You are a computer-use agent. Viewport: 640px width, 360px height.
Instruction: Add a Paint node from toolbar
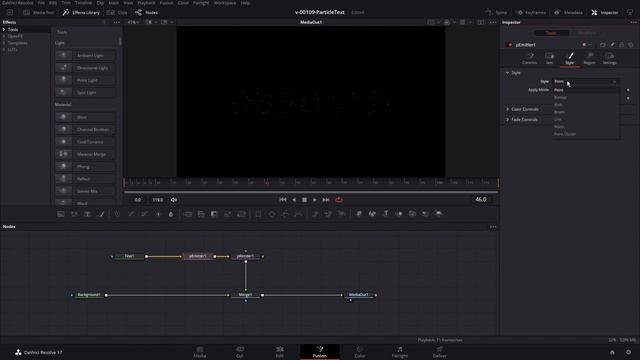101,214
